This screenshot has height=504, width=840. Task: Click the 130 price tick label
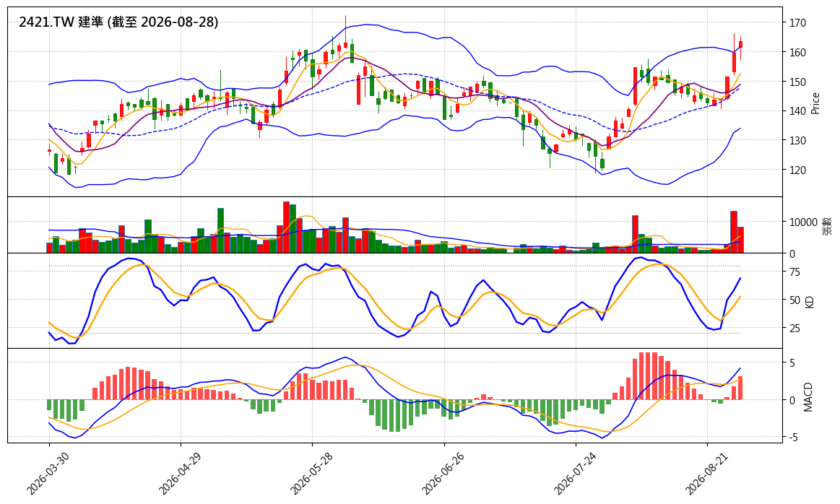coord(797,140)
